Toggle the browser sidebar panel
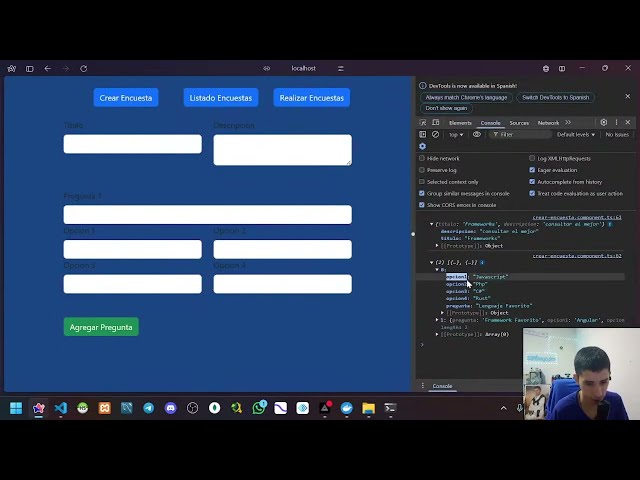This screenshot has height=480, width=640. (29, 69)
